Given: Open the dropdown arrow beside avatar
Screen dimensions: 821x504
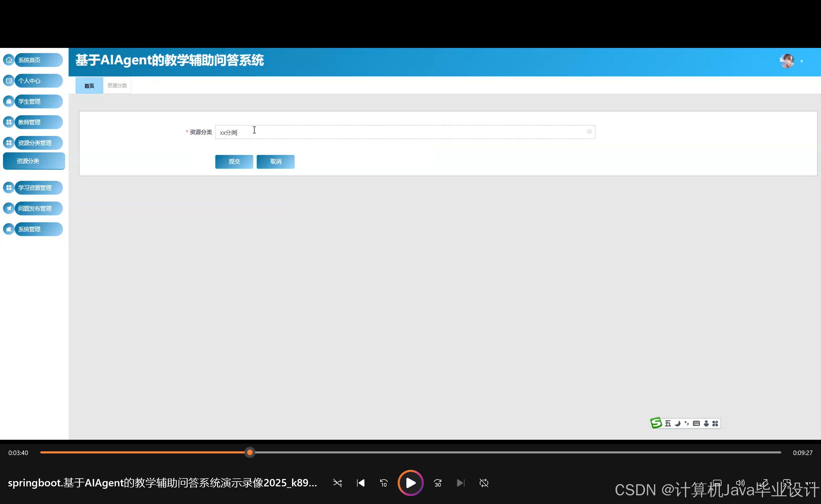Looking at the screenshot, I should [x=802, y=61].
